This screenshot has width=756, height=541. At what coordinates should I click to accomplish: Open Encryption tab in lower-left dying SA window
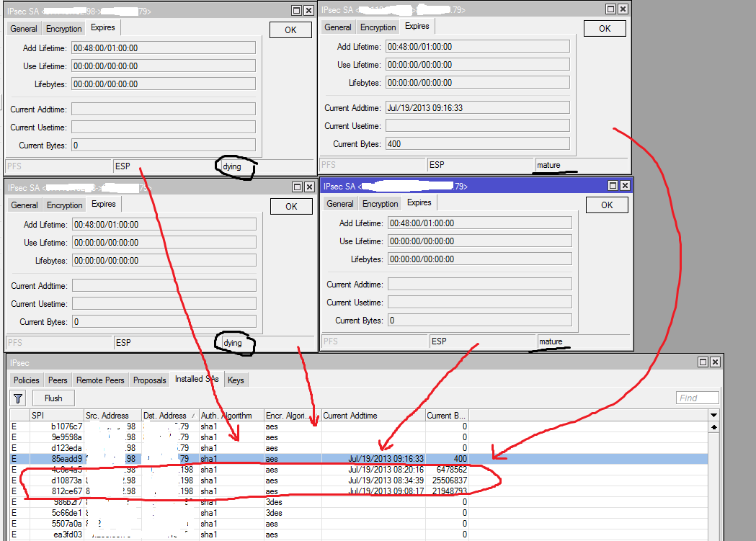(x=65, y=205)
